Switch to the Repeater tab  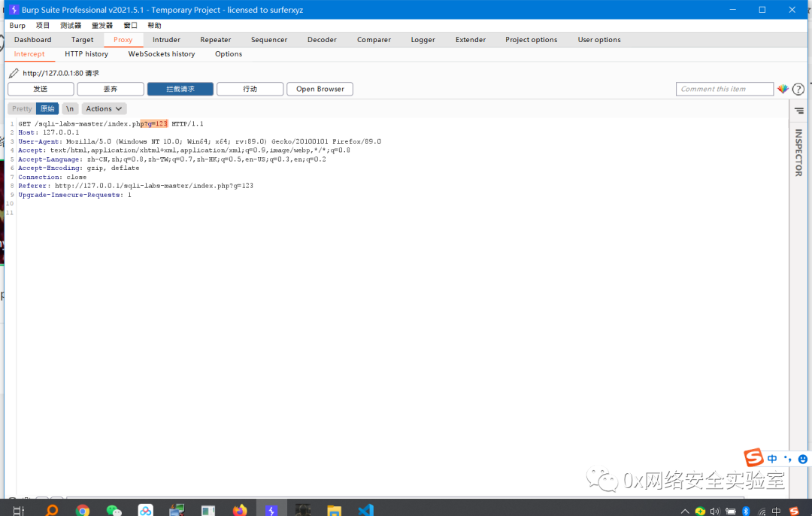tap(216, 40)
